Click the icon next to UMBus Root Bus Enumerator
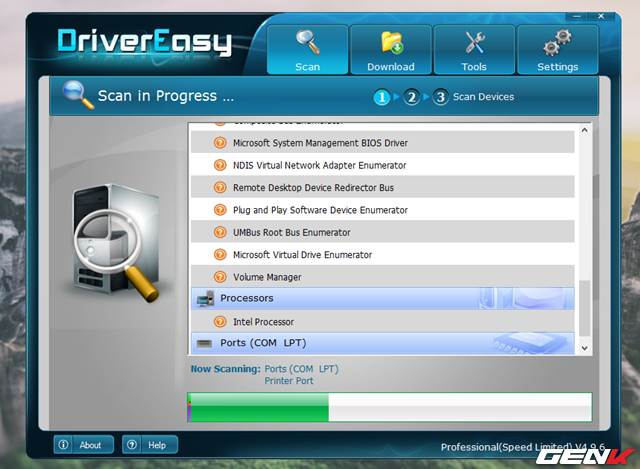The image size is (640, 469). pyautogui.click(x=220, y=232)
